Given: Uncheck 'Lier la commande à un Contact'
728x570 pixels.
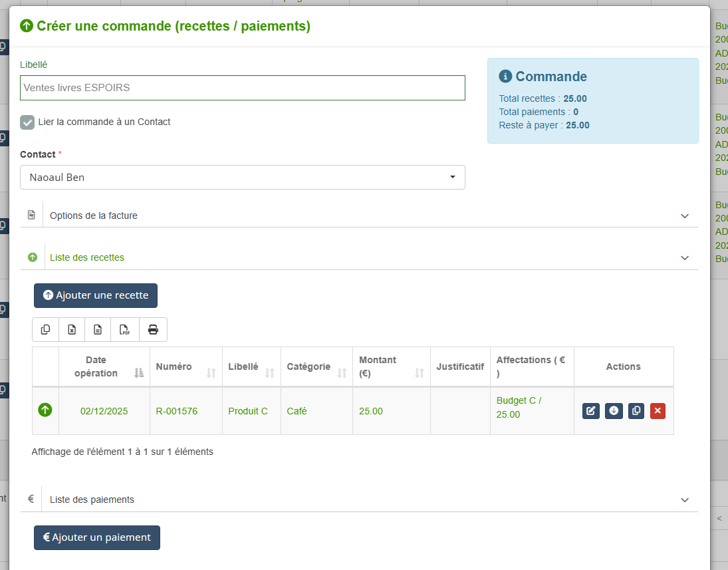Looking at the screenshot, I should pos(27,122).
